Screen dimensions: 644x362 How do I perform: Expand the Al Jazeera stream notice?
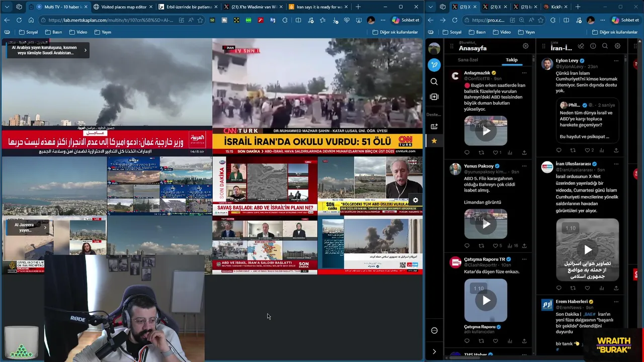[45, 228]
